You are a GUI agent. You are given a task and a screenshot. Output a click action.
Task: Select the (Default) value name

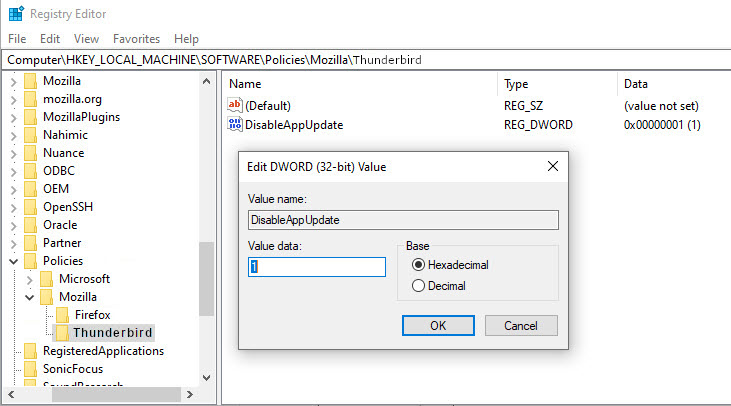coord(268,106)
